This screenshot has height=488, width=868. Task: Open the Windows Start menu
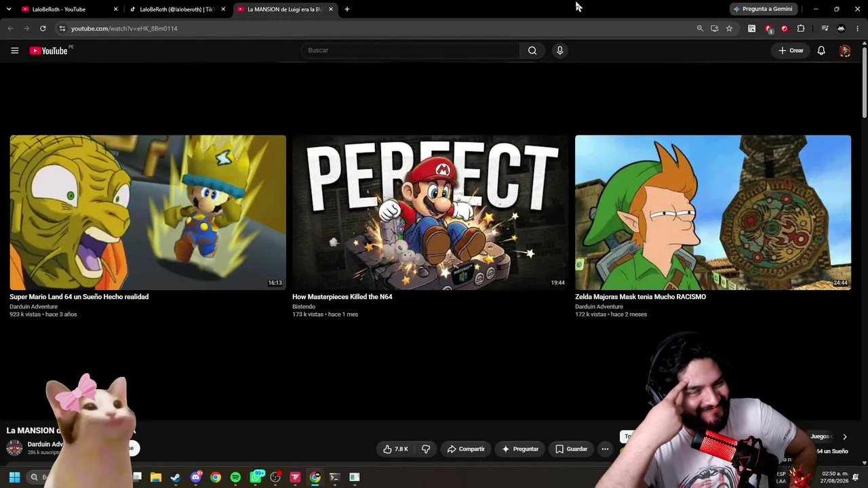point(14,477)
